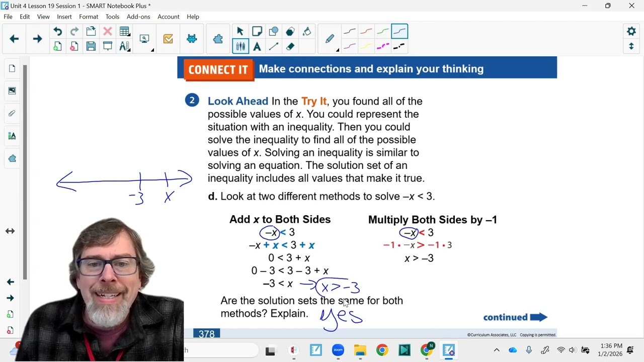Select the regular polygons tool
Viewport: 644px width, 362px height.
coord(290,32)
